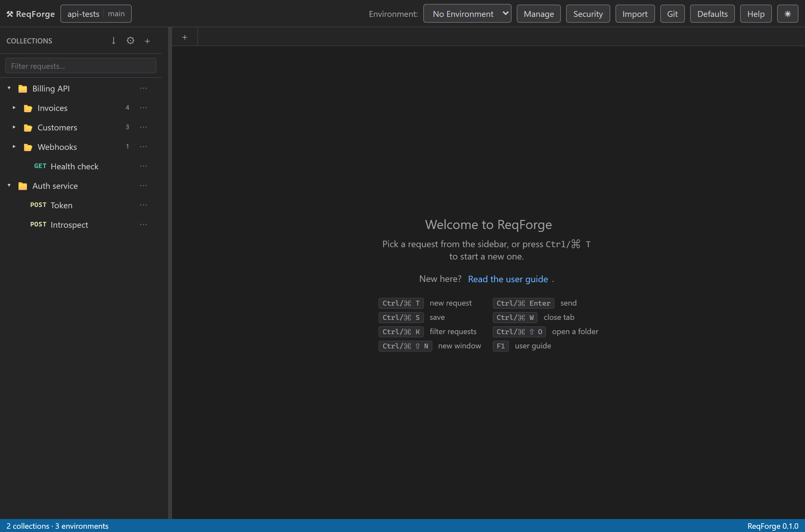Image resolution: width=805 pixels, height=532 pixels.
Task: Click the Invoices count badge 4
Action: point(127,108)
